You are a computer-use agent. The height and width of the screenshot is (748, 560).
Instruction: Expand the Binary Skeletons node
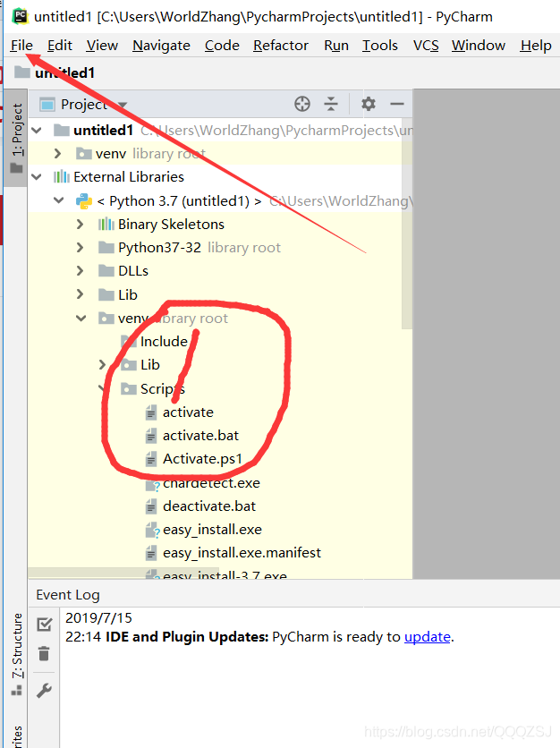(x=81, y=224)
